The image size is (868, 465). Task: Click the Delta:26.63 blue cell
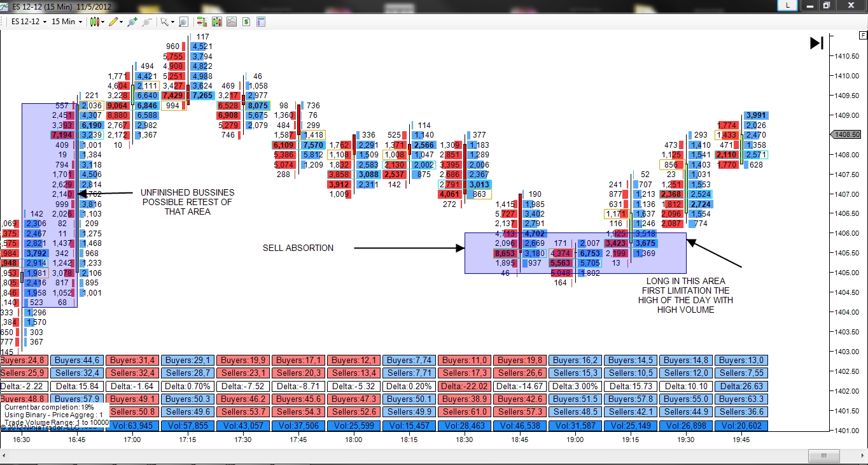click(x=740, y=386)
